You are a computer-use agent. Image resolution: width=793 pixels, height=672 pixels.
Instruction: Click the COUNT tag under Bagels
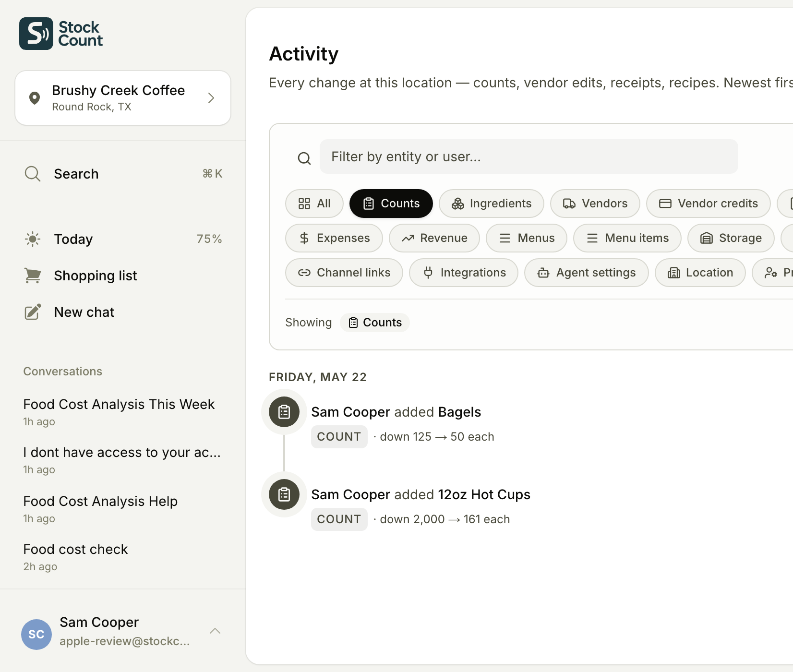339,437
